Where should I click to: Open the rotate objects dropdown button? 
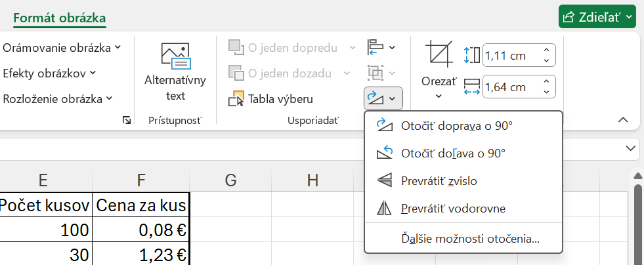click(383, 98)
